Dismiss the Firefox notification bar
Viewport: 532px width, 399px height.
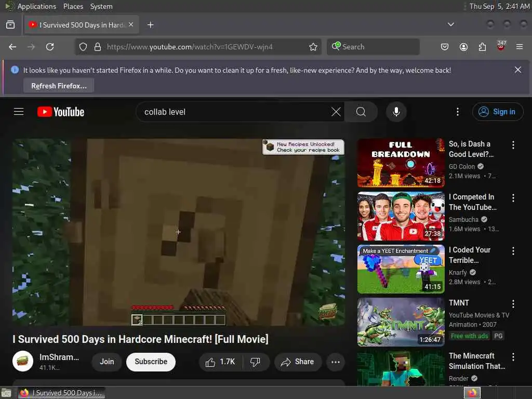pos(518,70)
